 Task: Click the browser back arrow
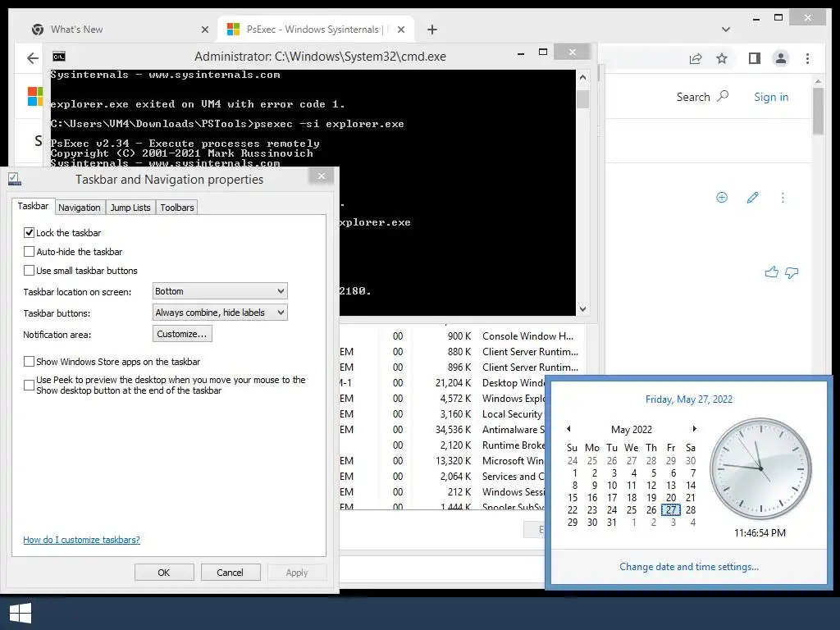click(x=33, y=58)
